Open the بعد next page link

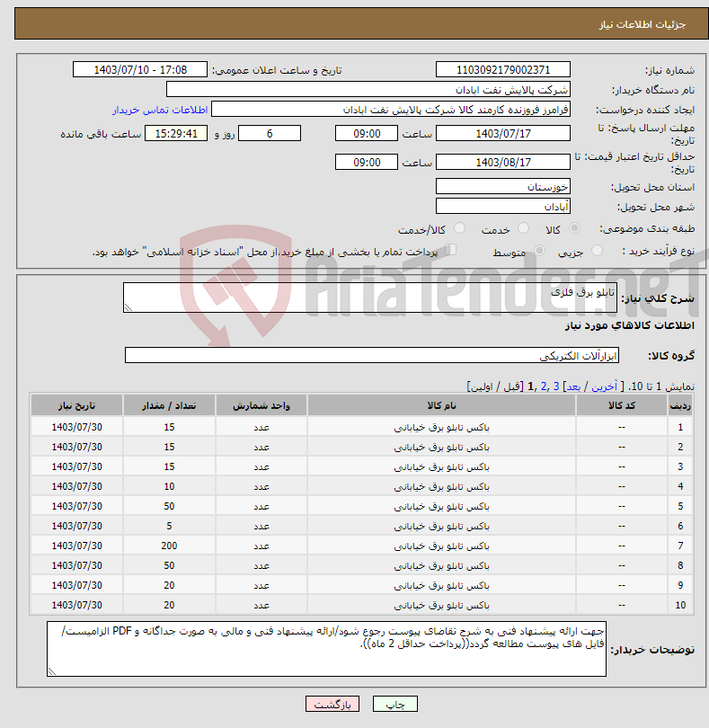[x=573, y=386]
